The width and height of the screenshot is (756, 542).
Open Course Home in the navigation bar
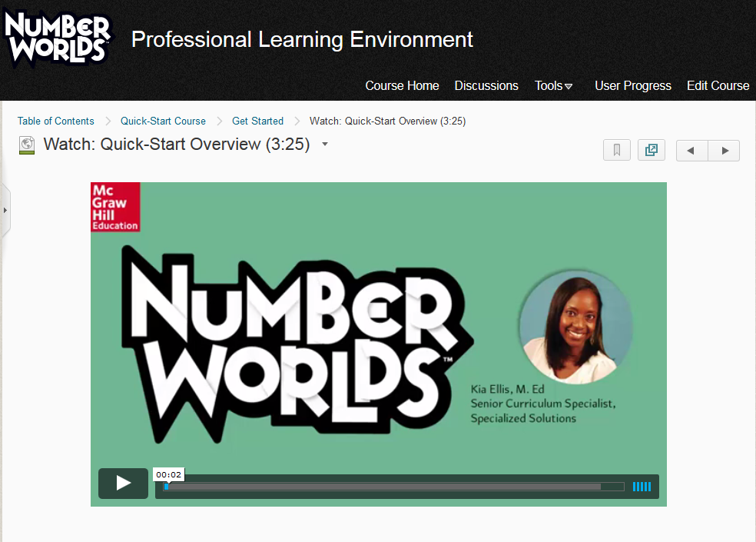[x=402, y=85]
